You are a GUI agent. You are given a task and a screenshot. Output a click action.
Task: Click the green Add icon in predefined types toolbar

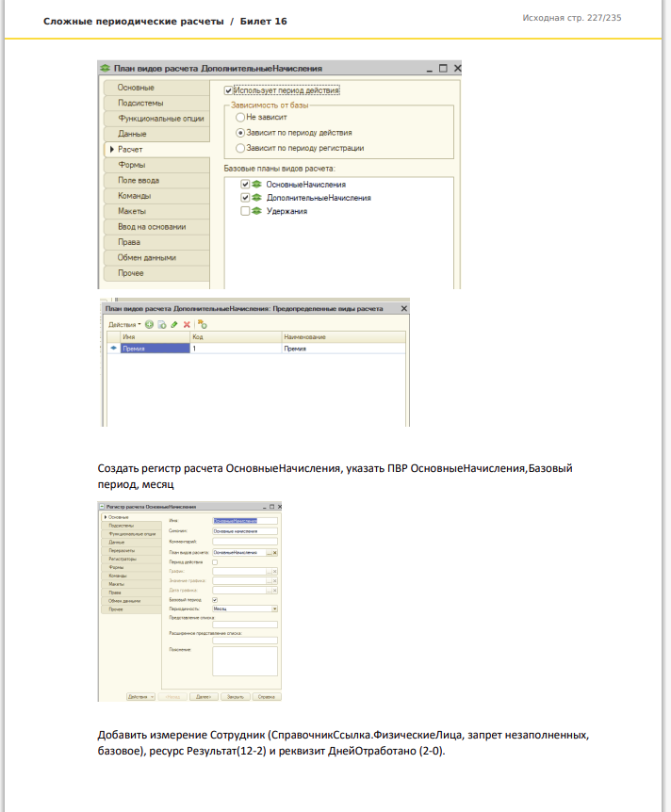coord(149,325)
